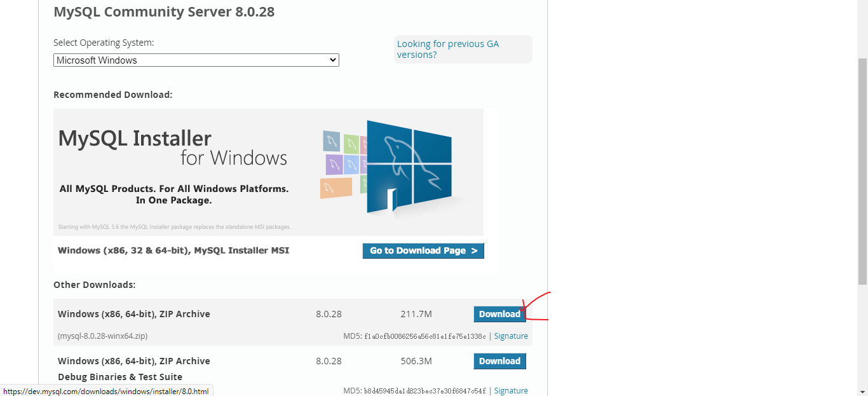Click the text Windows (x86, 32 & 64-bit), MySQL Installer MSI
Viewport: 868px width, 396px height.
pos(173,250)
